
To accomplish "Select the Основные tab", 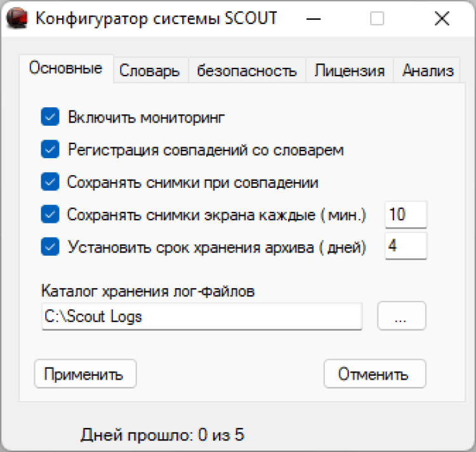I will [x=66, y=69].
